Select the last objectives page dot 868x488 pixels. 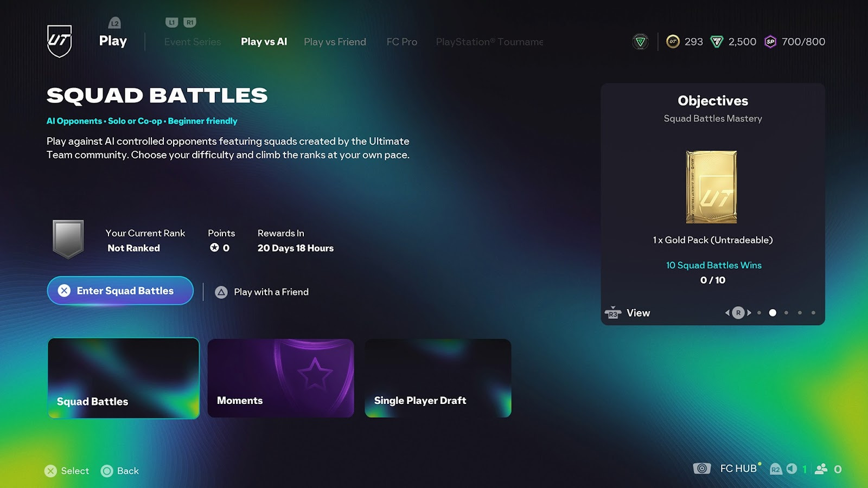[x=813, y=313]
